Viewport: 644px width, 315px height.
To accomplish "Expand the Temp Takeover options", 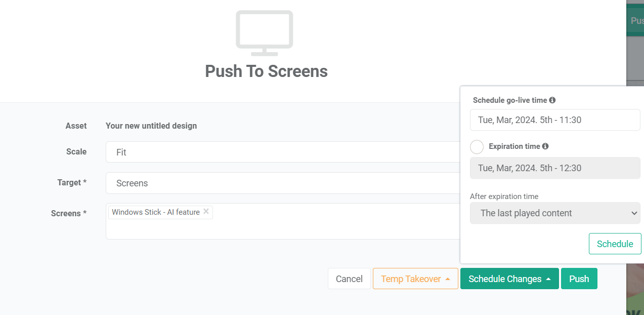I will [415, 279].
